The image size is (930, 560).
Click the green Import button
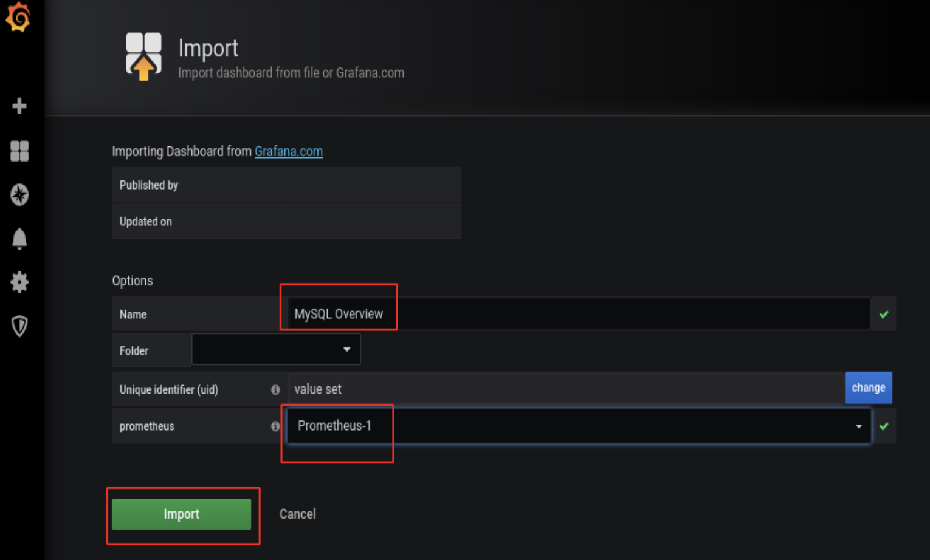(181, 514)
